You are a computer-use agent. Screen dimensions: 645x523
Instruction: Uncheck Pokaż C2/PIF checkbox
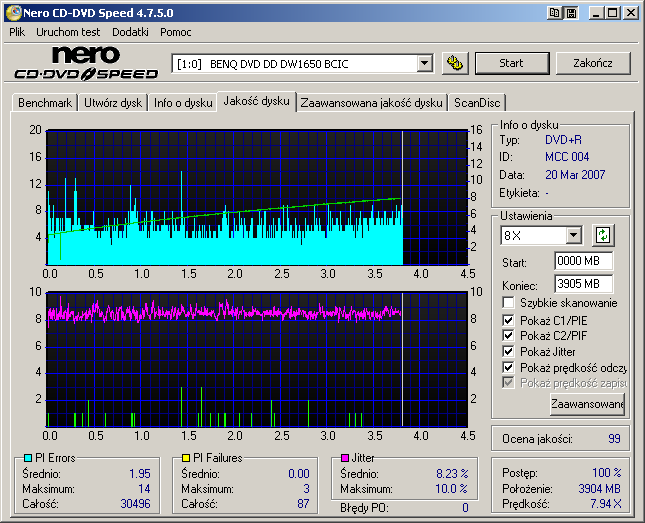(508, 335)
